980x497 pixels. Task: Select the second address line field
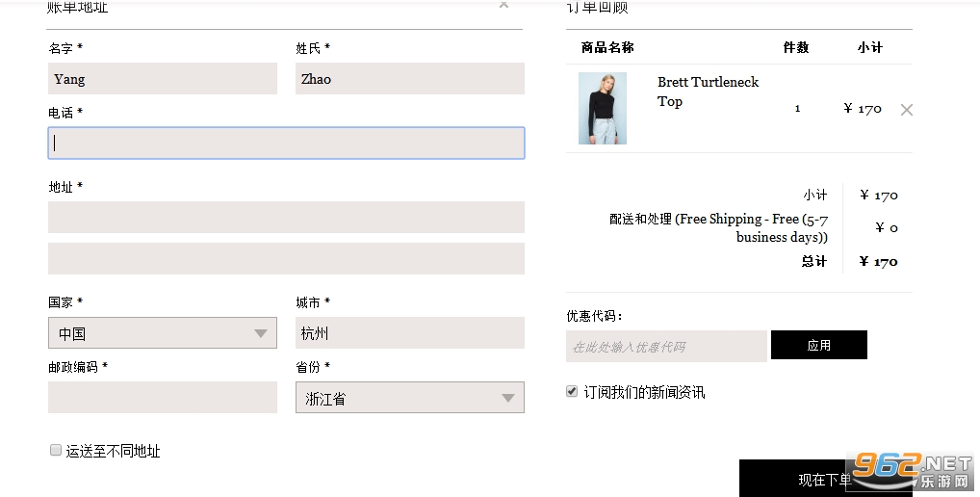[x=286, y=258]
